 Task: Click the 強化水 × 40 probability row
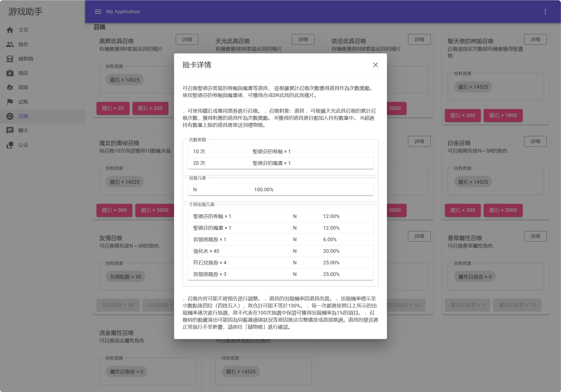(280, 251)
